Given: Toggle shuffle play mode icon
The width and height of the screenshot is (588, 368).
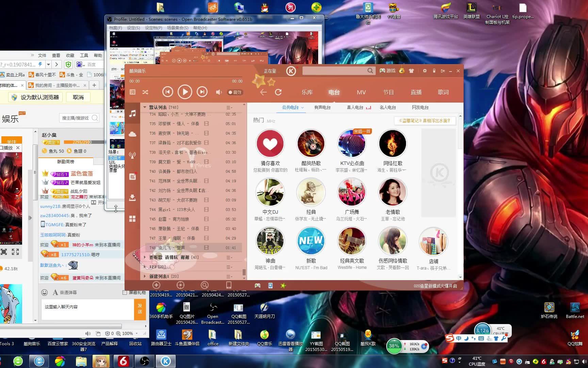Looking at the screenshot, I should pyautogui.click(x=145, y=92).
